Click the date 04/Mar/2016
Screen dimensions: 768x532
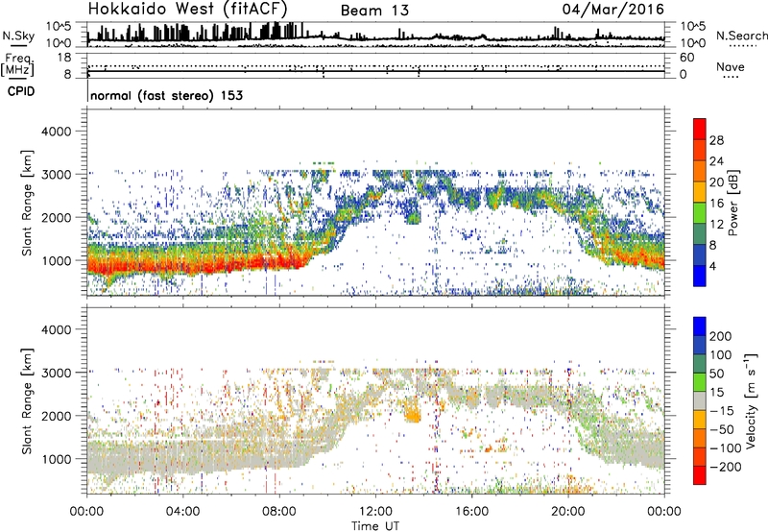click(x=613, y=9)
